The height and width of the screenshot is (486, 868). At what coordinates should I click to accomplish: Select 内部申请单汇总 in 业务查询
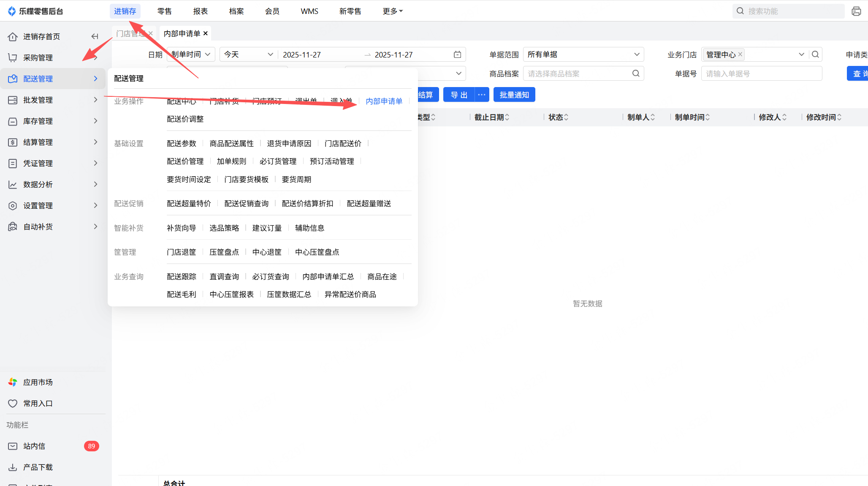pos(328,276)
